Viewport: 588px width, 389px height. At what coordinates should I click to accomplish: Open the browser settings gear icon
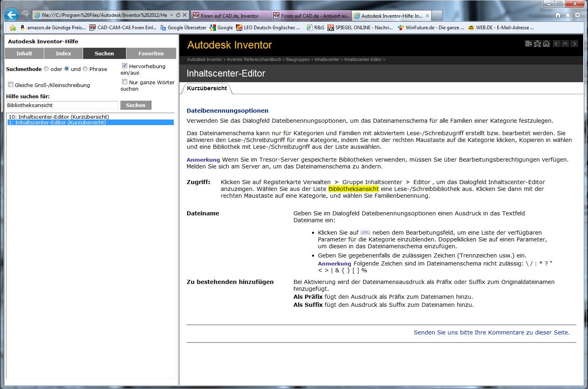[578, 15]
